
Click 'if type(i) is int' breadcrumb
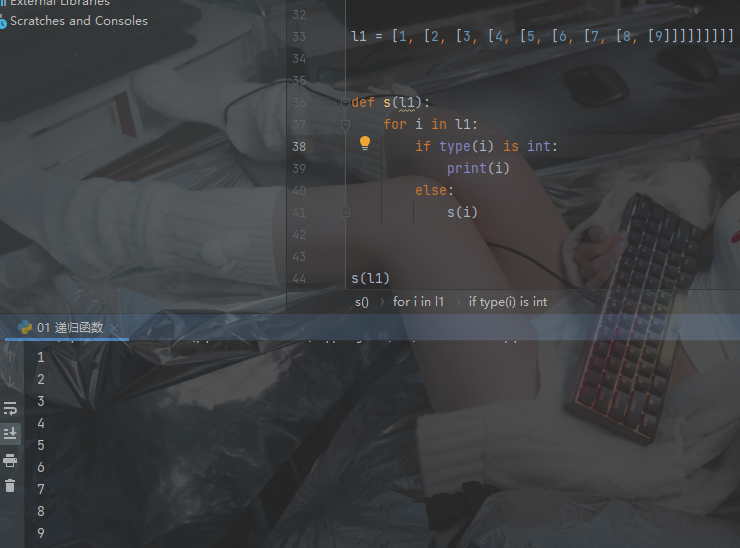508,302
